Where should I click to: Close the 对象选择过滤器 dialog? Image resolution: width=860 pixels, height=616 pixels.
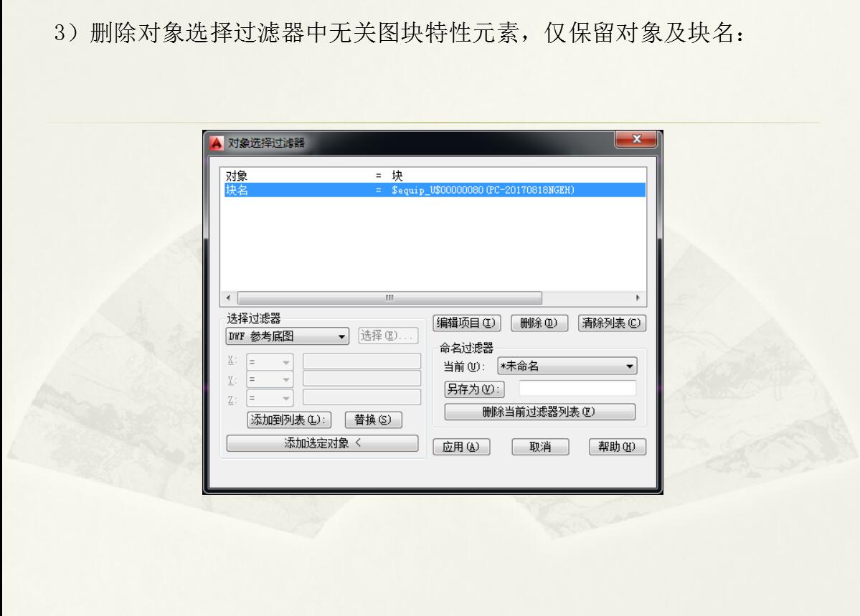636,141
